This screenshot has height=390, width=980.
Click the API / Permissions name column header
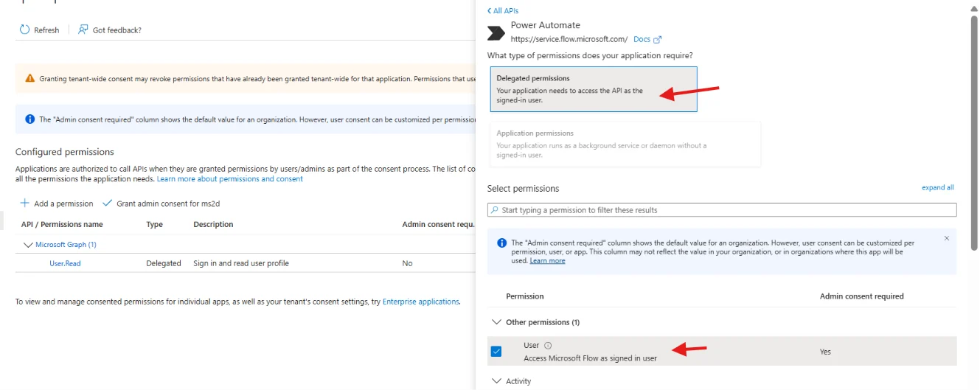pos(62,224)
